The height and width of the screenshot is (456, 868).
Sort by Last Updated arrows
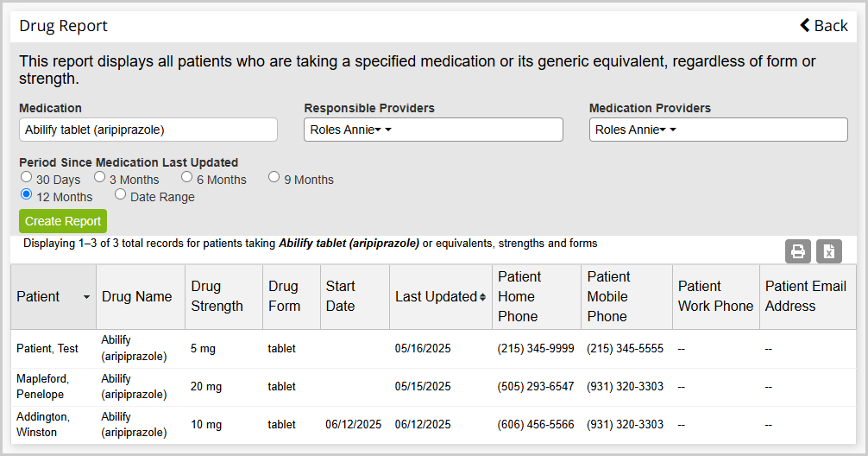pos(482,297)
